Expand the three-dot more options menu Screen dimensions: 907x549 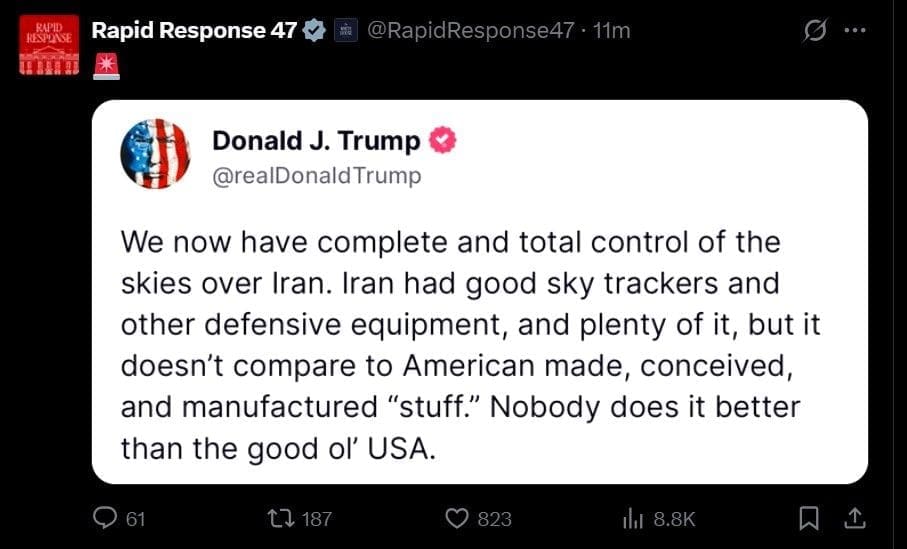tap(854, 30)
